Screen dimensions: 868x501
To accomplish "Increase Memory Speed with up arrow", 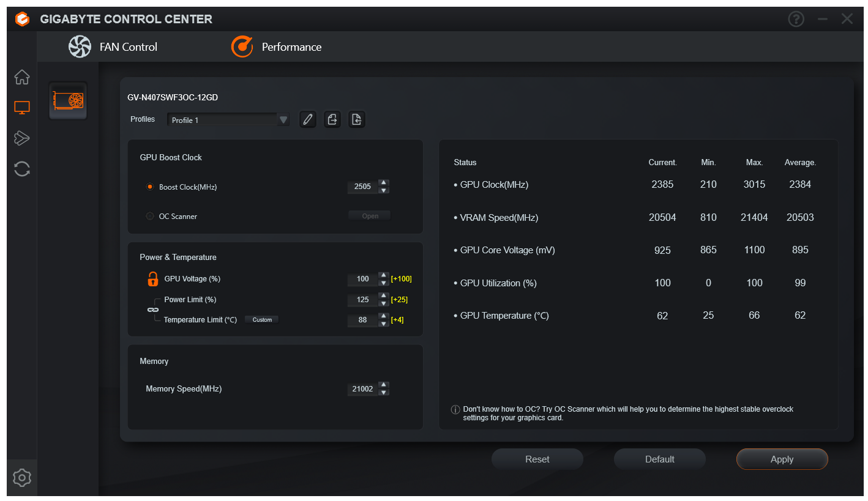I will 384,385.
